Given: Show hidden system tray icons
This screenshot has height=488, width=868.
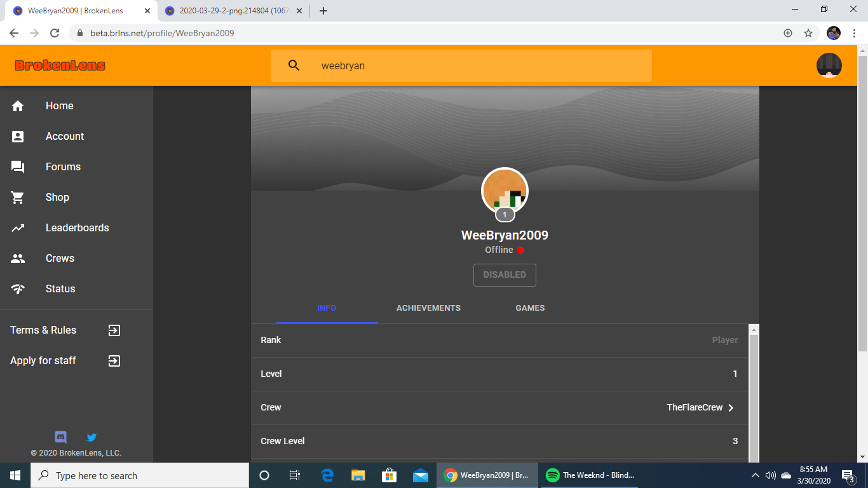Looking at the screenshot, I should 755,475.
